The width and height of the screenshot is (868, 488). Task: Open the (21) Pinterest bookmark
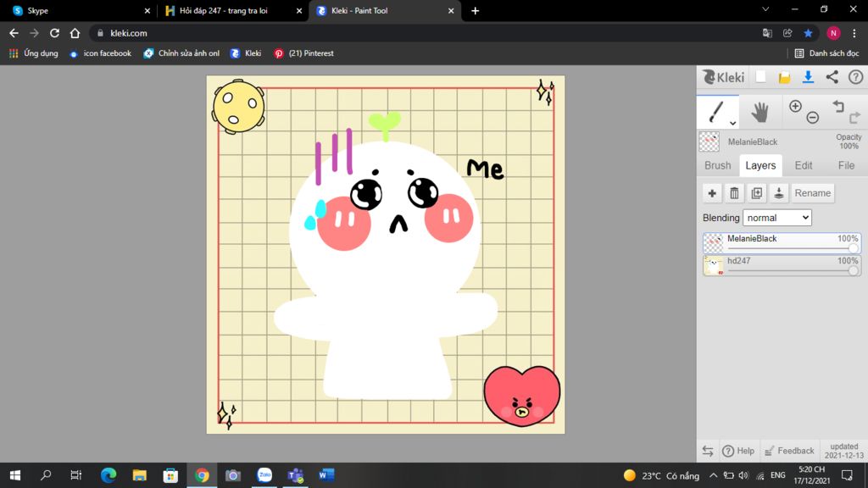[304, 53]
